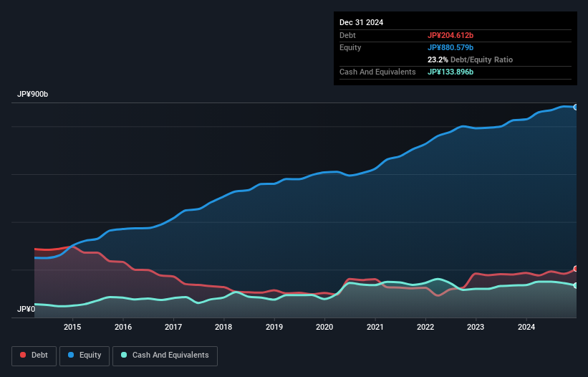Click the 2016 axis label
The height and width of the screenshot is (377, 588).
123,327
